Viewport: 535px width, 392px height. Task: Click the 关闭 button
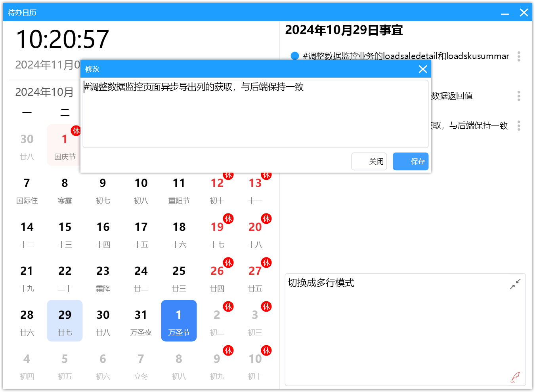coord(369,162)
